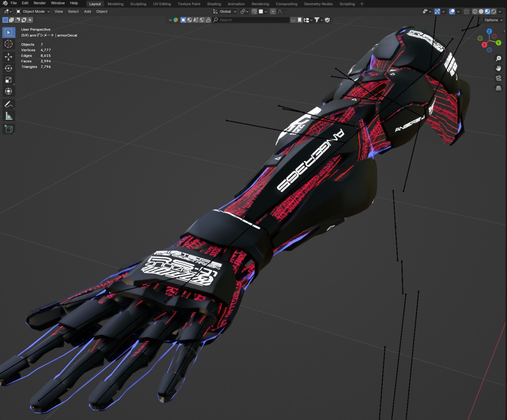Click the color swatch next to material preview
507x420 pixels.
261,11
